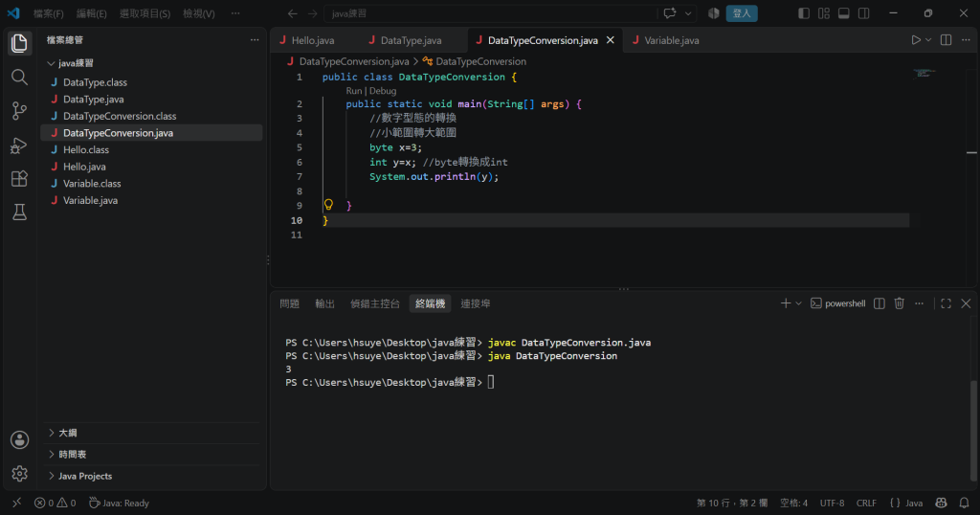Image resolution: width=980 pixels, height=515 pixels.
Task: Open the Run and Debug view
Action: [19, 145]
